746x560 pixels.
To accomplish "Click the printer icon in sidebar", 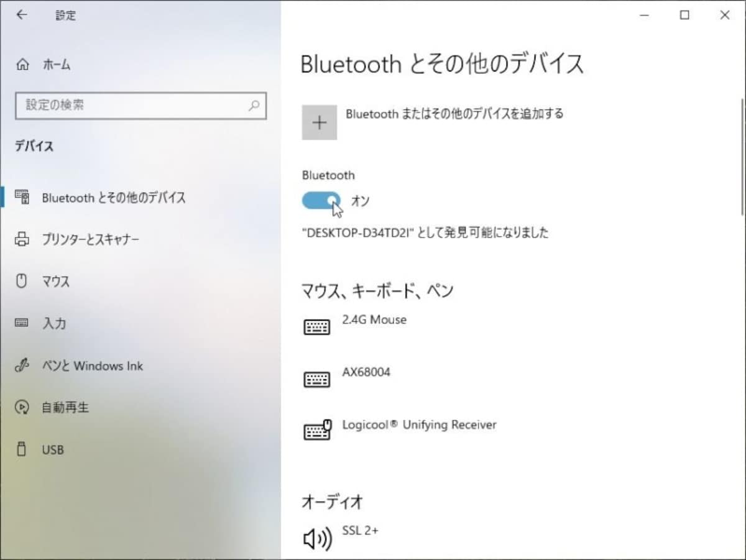I will click(x=22, y=239).
